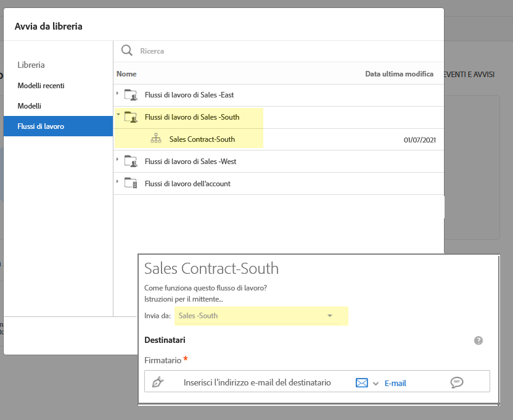
Task: Click the Sales -South folder icon
Action: (131, 117)
